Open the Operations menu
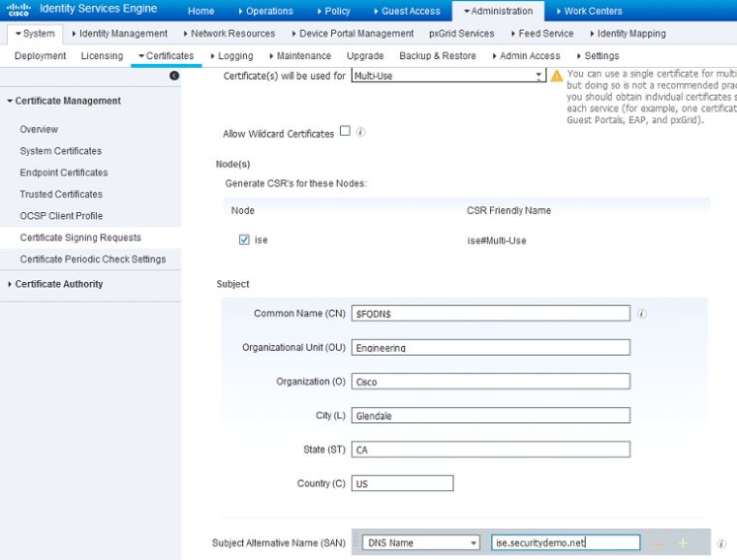Image resolution: width=737 pixels, height=560 pixels. (265, 11)
